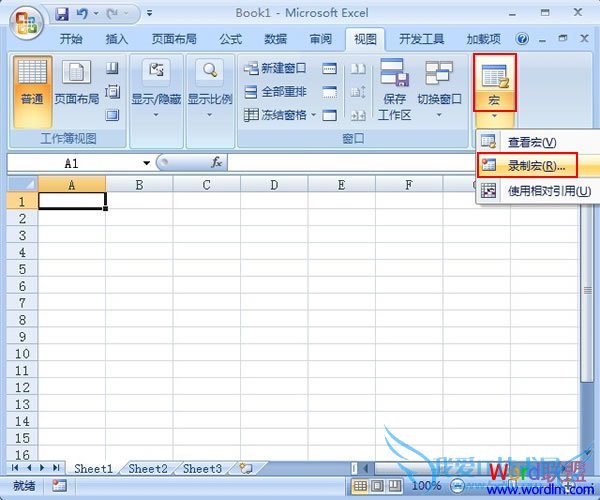Click the split window icon
The width and height of the screenshot is (600, 500).
(x=329, y=69)
